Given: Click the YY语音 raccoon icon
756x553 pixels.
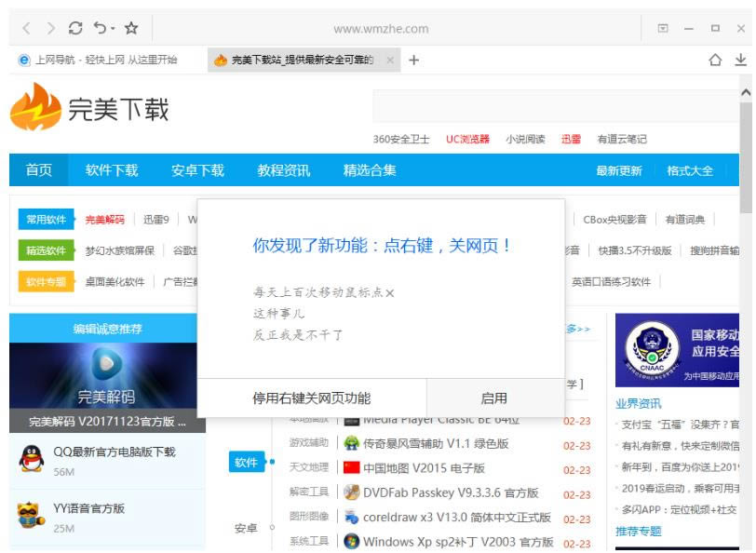Looking at the screenshot, I should click(31, 515).
